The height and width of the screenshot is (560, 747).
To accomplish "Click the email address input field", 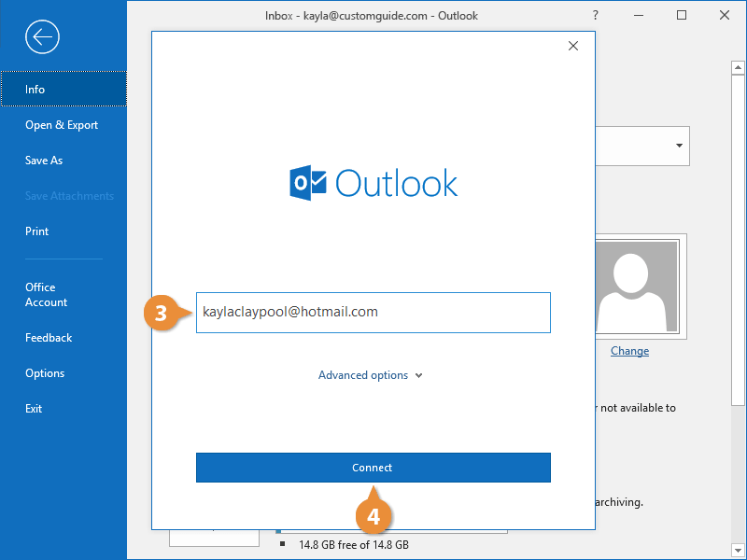I will coord(373,313).
